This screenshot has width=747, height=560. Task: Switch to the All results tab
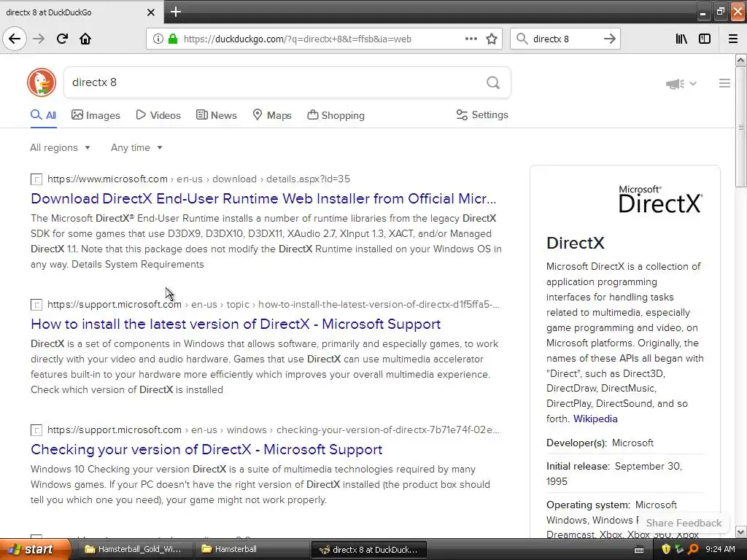43,115
